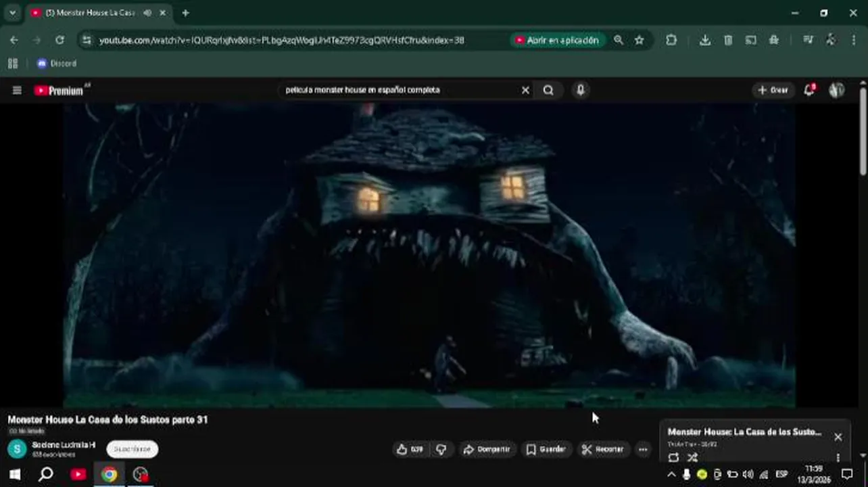
Task: Open YouTube notifications bell
Action: pyautogui.click(x=809, y=90)
